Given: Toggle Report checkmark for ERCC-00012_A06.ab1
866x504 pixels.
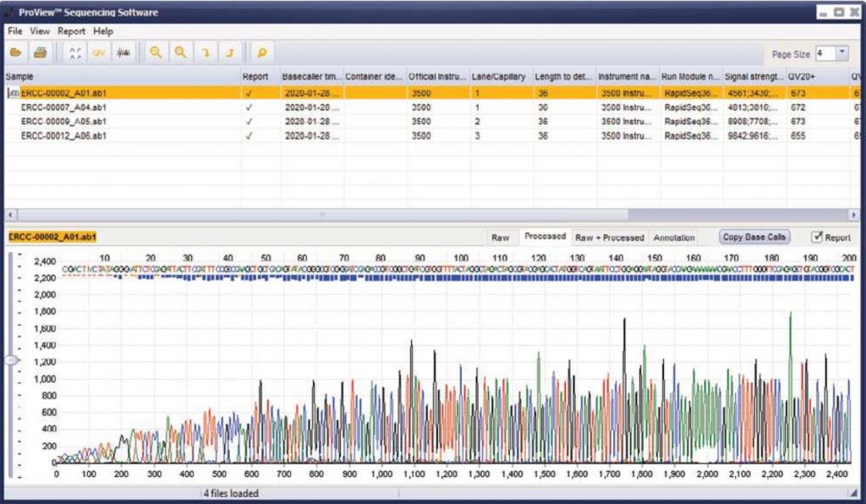Looking at the screenshot, I should point(249,136).
